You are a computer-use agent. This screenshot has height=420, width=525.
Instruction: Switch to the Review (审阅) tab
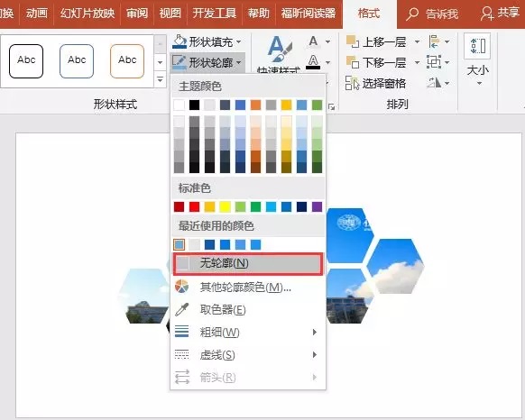[x=137, y=14]
